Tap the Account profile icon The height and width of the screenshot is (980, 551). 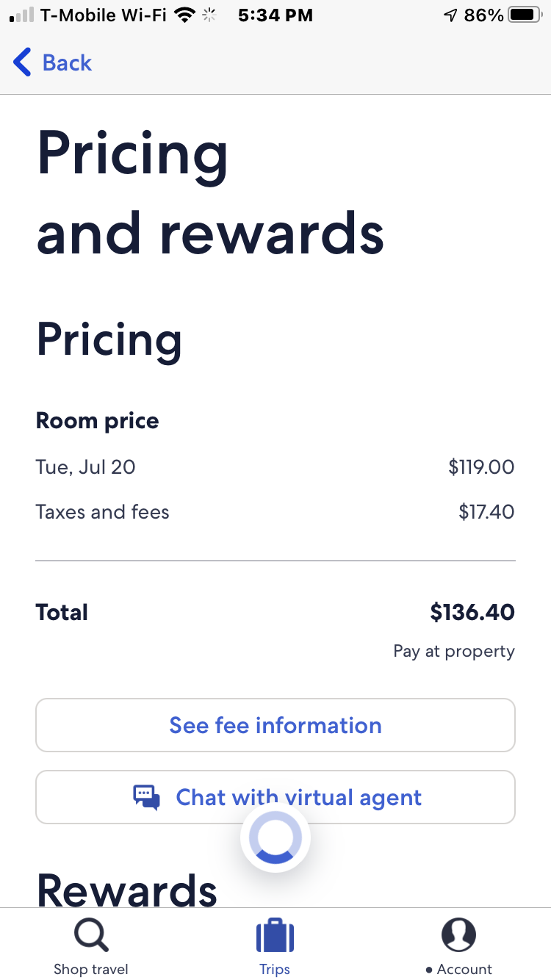[x=458, y=935]
